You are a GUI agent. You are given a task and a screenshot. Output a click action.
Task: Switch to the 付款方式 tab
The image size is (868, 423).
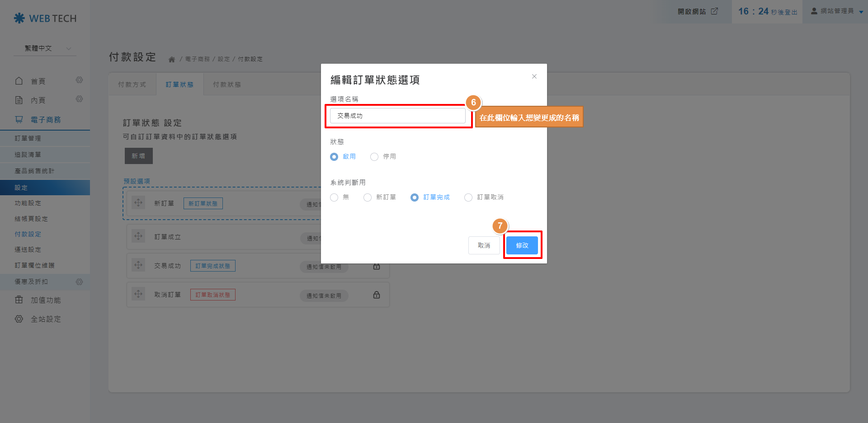pyautogui.click(x=132, y=84)
